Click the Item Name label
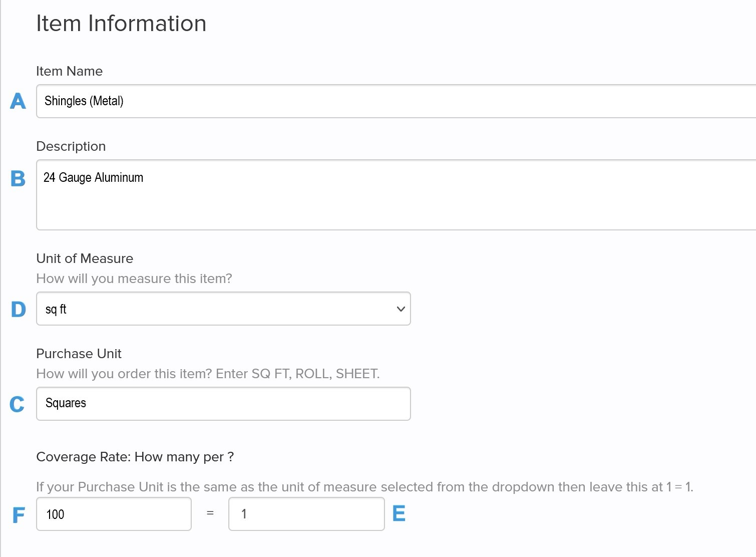756x557 pixels. [x=70, y=71]
